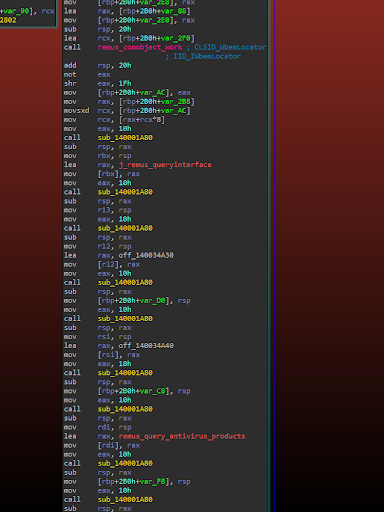Click var_90 in the left code block

[x=16, y=11]
